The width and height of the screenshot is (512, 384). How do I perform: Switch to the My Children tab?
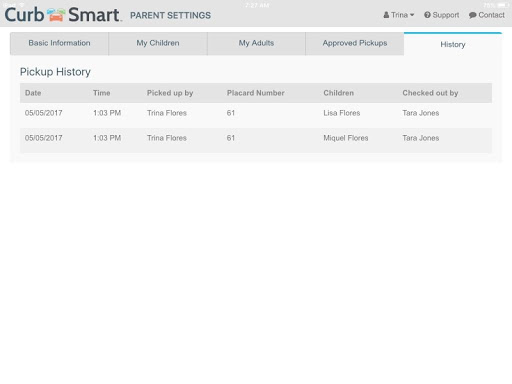[x=158, y=43]
